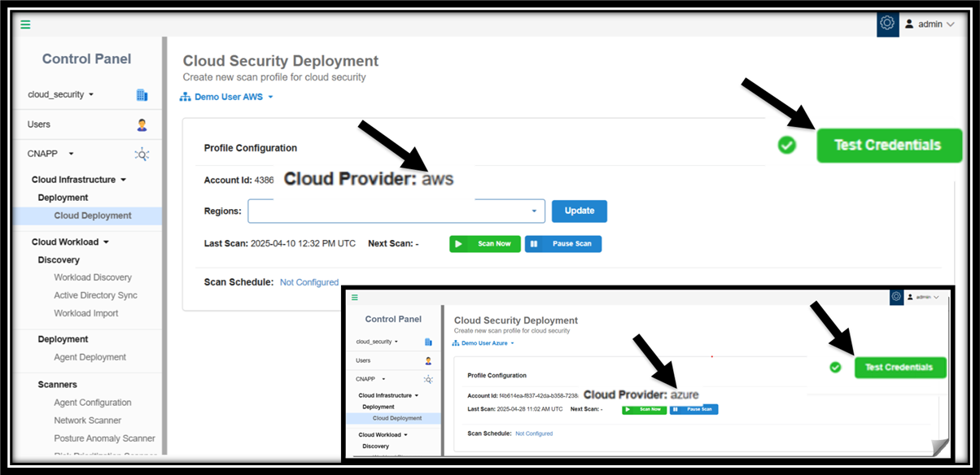The height and width of the screenshot is (475, 980).
Task: Expand the CNAPP menu in the Azure window
Action: click(371, 379)
